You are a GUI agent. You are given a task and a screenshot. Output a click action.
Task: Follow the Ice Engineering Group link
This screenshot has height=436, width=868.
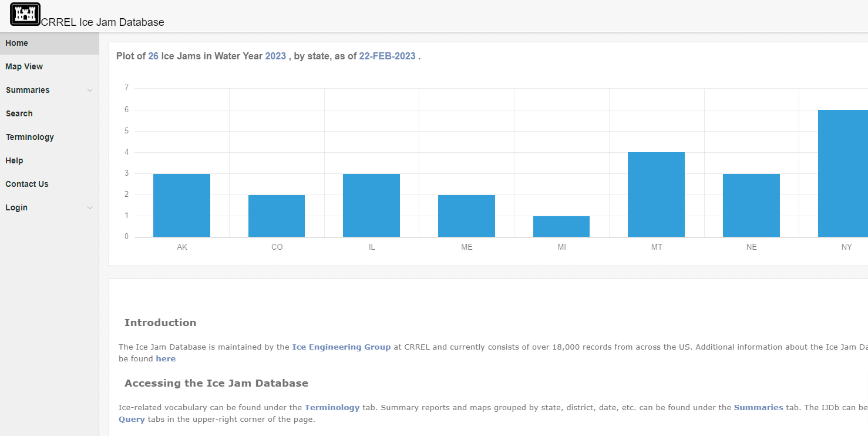click(x=341, y=347)
